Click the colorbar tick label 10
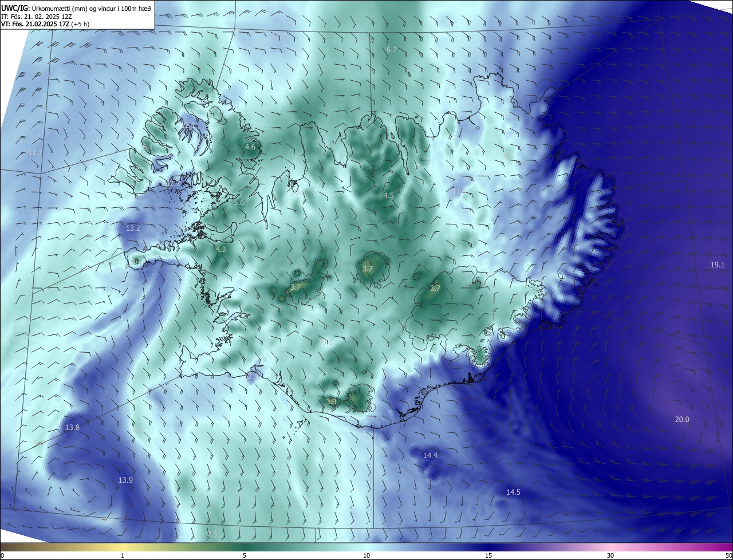Viewport: 733px width, 560px height. pos(366,555)
